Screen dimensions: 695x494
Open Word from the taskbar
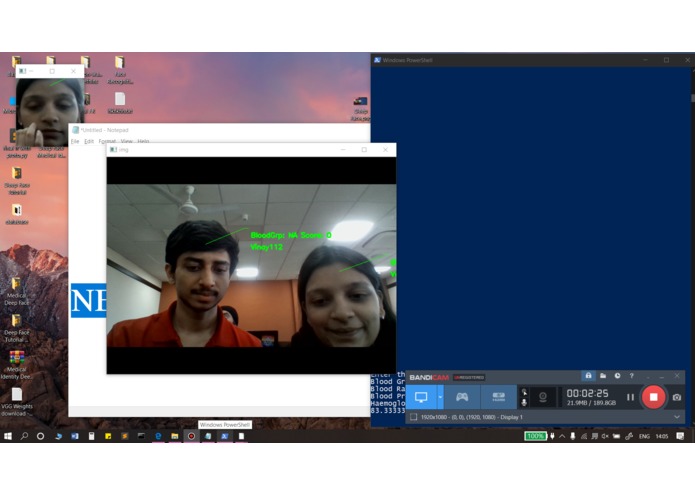[x=75, y=436]
